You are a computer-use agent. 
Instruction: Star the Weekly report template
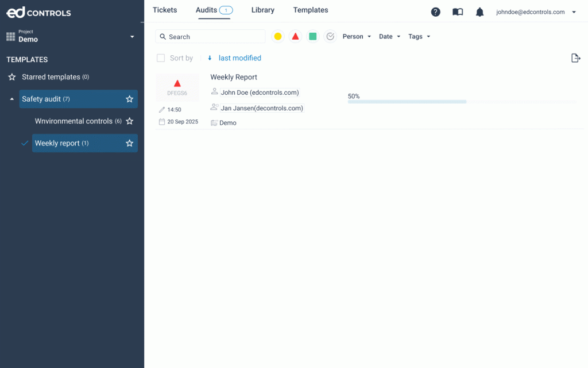(130, 143)
